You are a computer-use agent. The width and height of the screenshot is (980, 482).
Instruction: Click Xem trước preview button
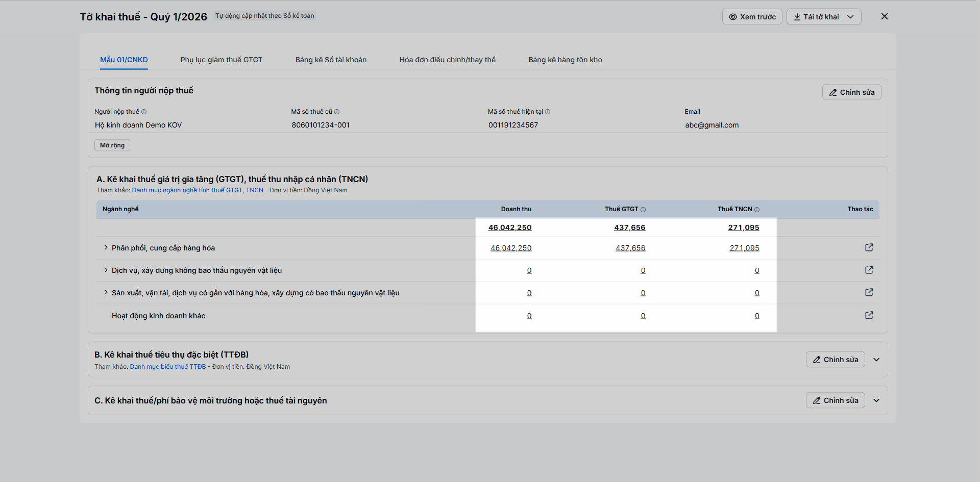click(x=752, y=17)
